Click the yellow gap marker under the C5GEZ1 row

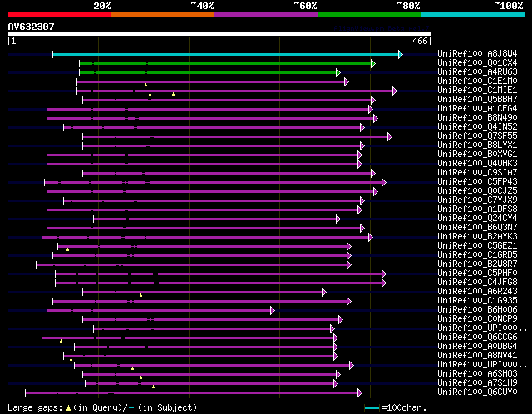[x=68, y=249]
